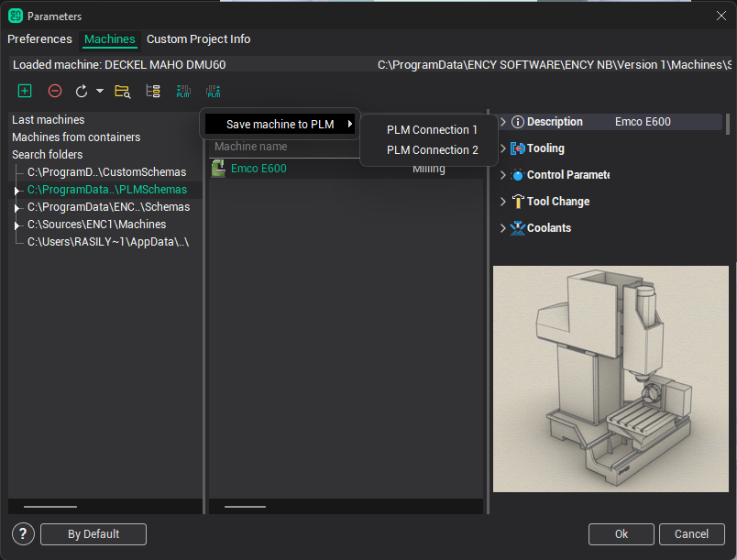Screen dimensions: 737x560
Task: Choose PLM Connection 2 from the submenu
Action: [x=432, y=150]
